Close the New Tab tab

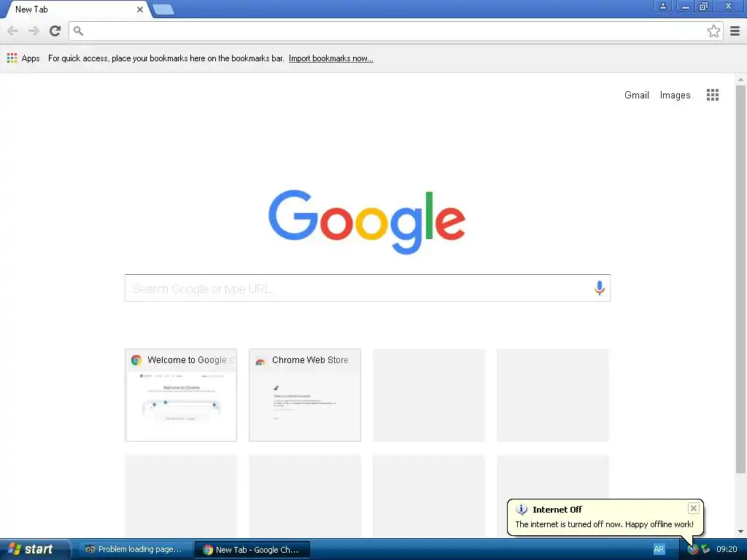click(x=139, y=9)
